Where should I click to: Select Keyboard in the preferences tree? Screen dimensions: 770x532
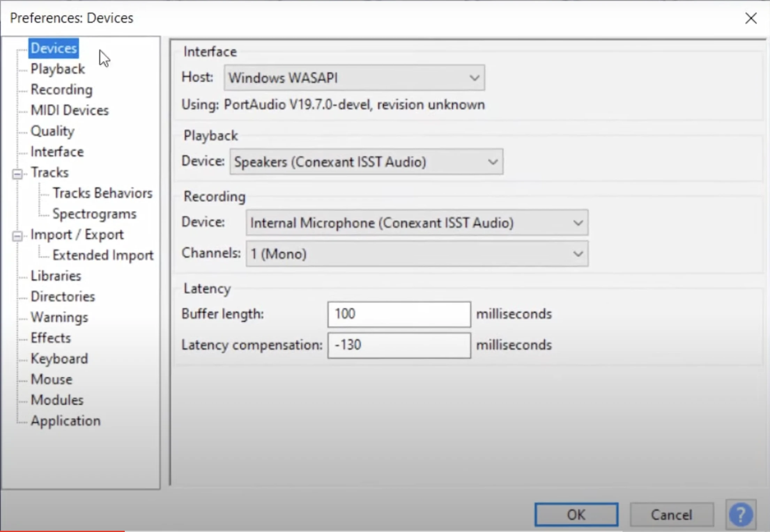point(59,359)
